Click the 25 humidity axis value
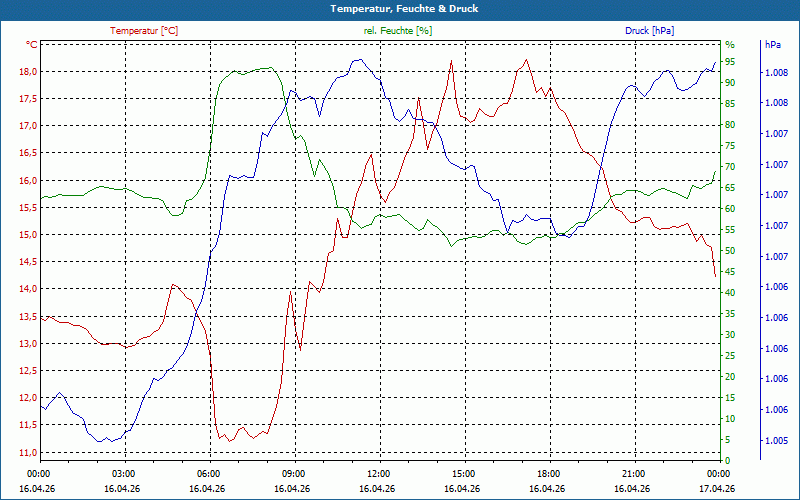800x500 pixels. tap(730, 356)
